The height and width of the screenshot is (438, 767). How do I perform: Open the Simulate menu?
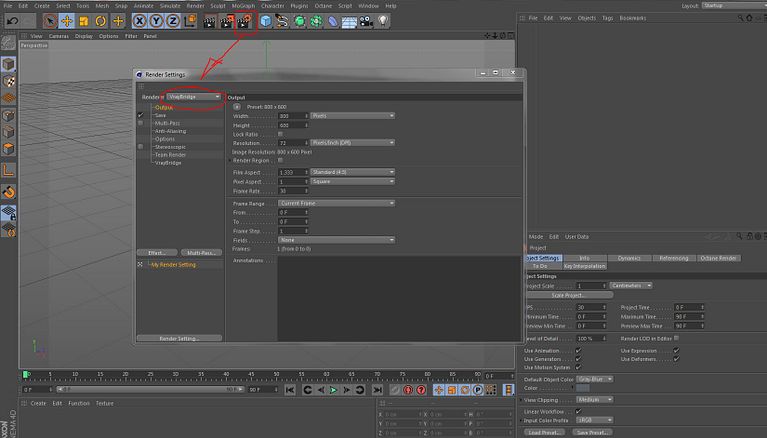[170, 6]
